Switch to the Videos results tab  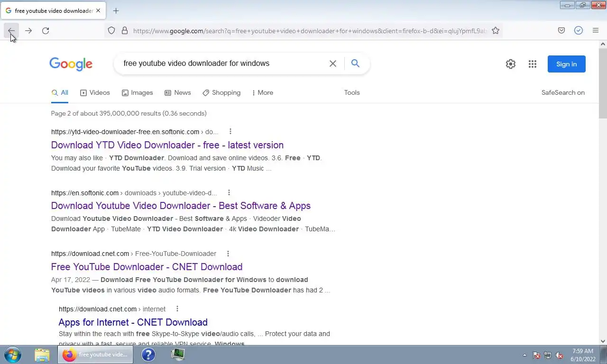(x=95, y=93)
